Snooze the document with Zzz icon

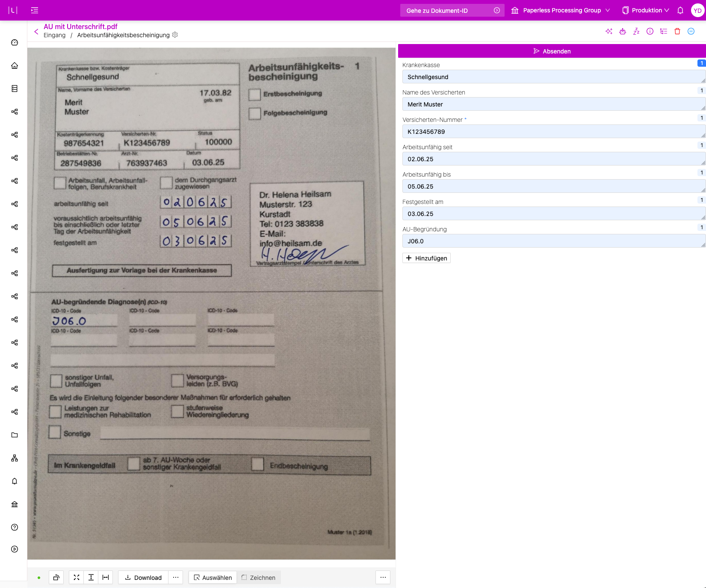636,31
